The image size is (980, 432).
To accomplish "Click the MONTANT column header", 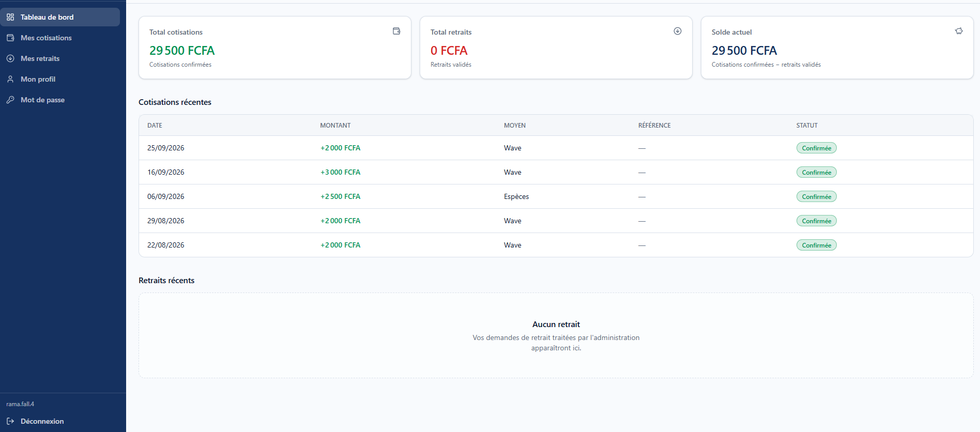I will [x=335, y=126].
